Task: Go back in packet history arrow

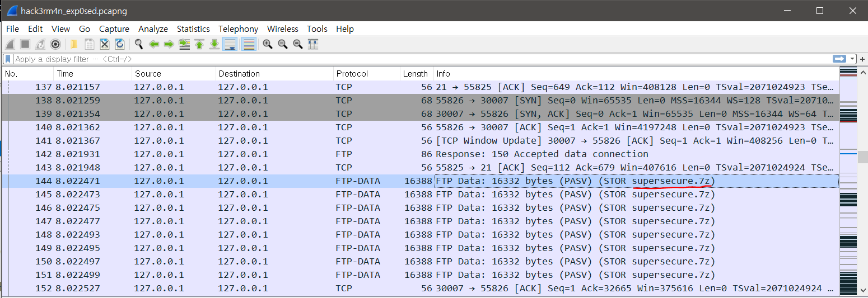Action: [153, 44]
